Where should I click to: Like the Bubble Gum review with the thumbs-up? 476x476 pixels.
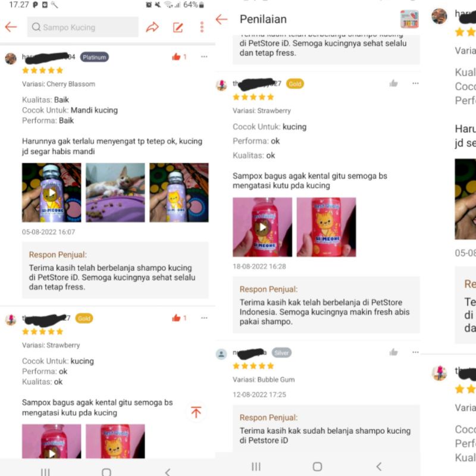pos(393,352)
